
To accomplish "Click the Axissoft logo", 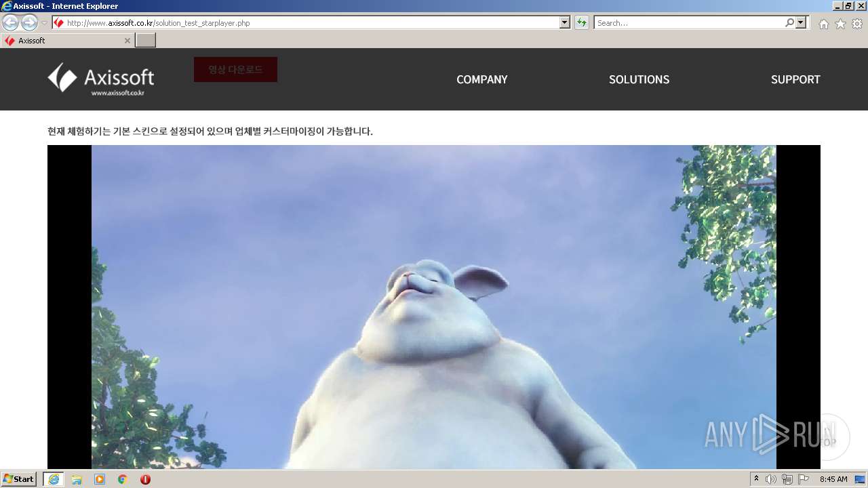I will pos(101,79).
